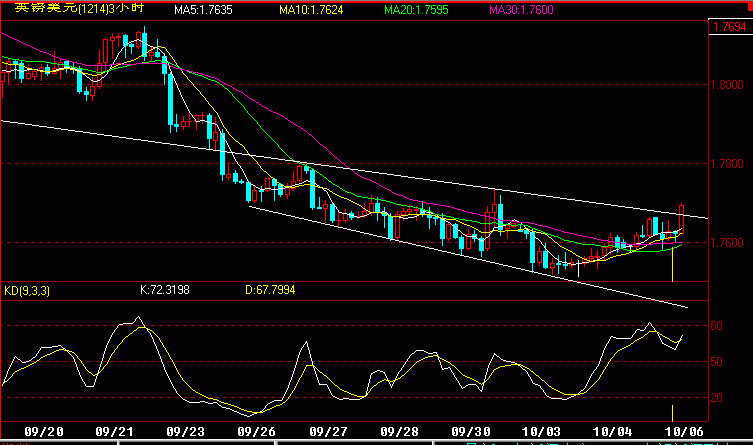Click the 1.7600 price axis label
This screenshot has height=445, width=753.
point(727,242)
